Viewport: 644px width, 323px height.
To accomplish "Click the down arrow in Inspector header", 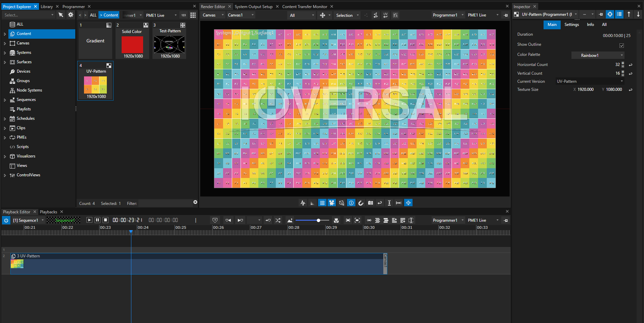I will (x=638, y=14).
